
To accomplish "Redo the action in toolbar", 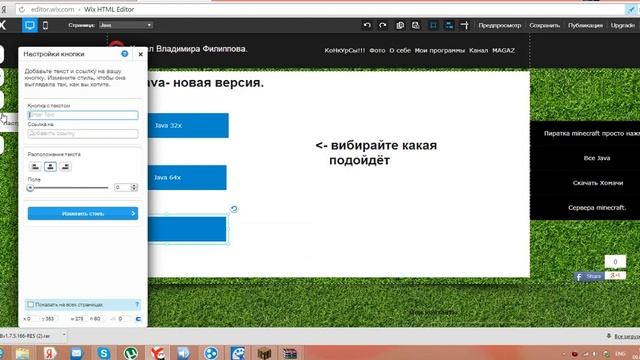I will point(382,25).
